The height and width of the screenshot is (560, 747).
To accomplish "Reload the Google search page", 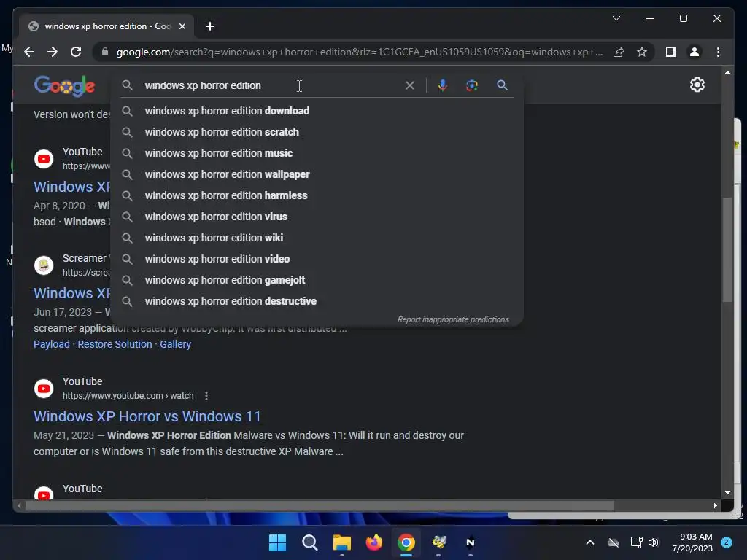I will [76, 52].
